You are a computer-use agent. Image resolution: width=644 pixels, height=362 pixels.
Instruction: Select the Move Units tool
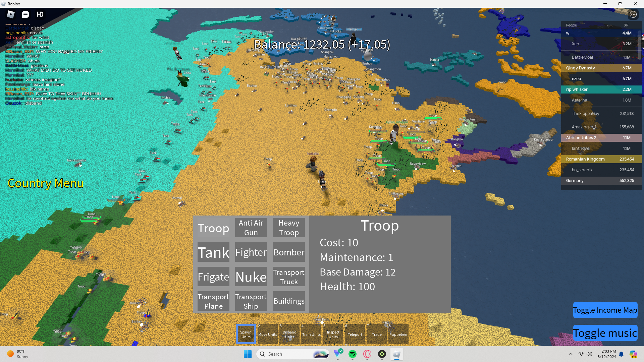(x=268, y=334)
